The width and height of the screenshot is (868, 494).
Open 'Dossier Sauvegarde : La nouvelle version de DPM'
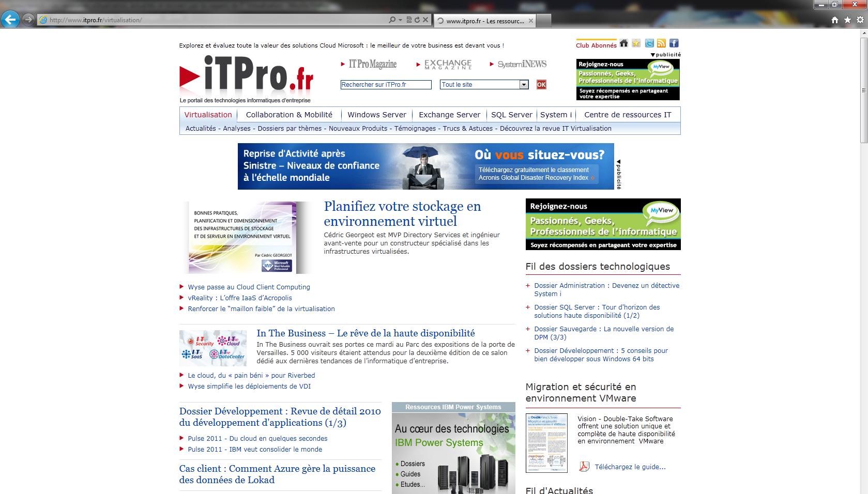[604, 333]
